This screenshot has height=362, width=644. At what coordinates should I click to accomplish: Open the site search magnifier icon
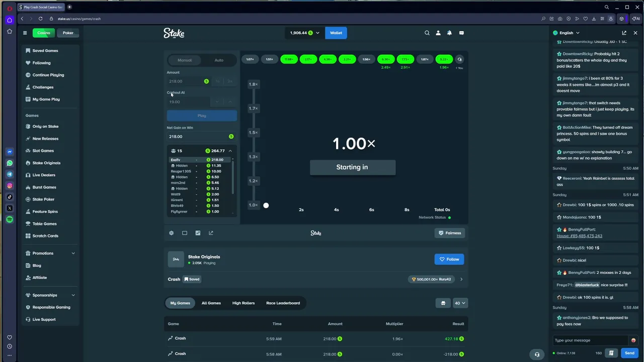(x=427, y=33)
